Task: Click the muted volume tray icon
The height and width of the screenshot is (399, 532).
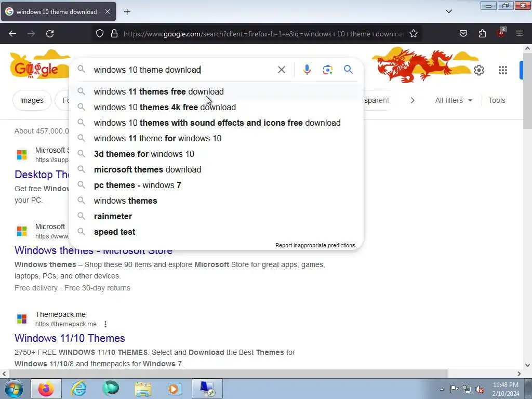Action: point(480,390)
